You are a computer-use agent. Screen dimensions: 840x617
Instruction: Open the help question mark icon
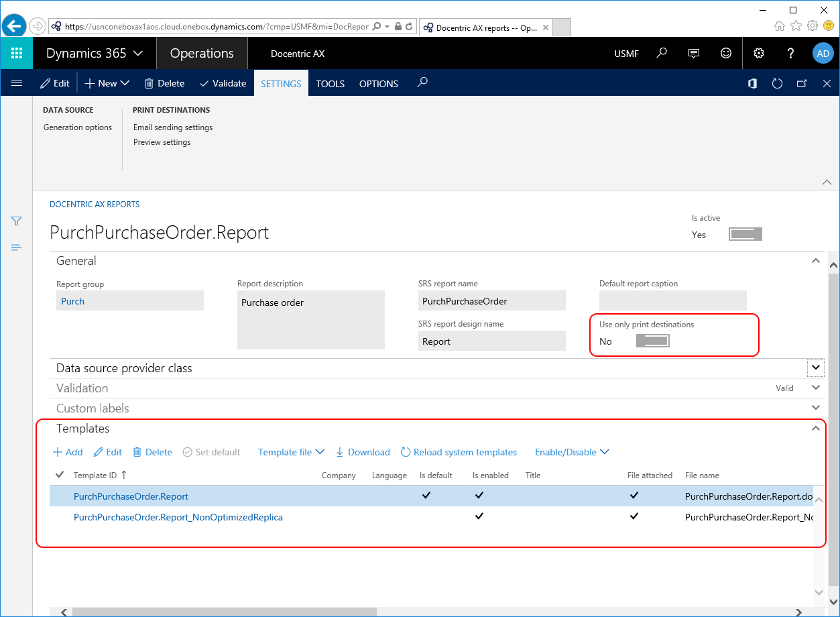pos(791,53)
